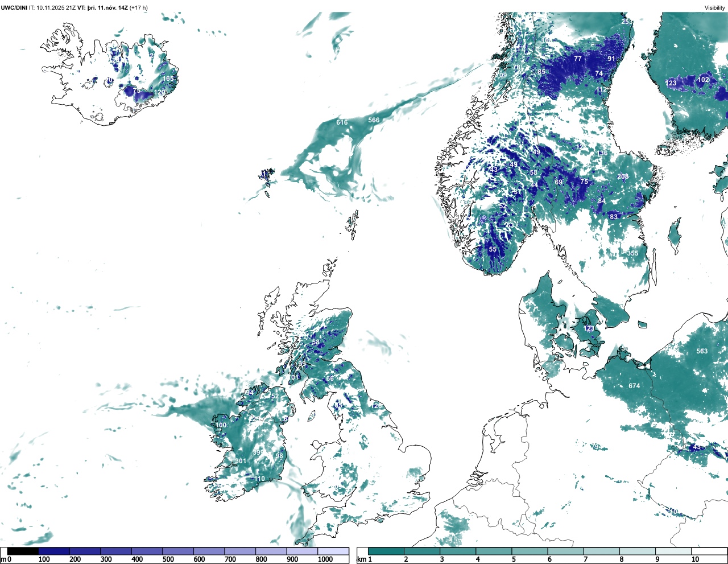Viewport: 728px width, 564px height.
Task: Click the '400' tick on the metre scale
Action: (x=137, y=559)
